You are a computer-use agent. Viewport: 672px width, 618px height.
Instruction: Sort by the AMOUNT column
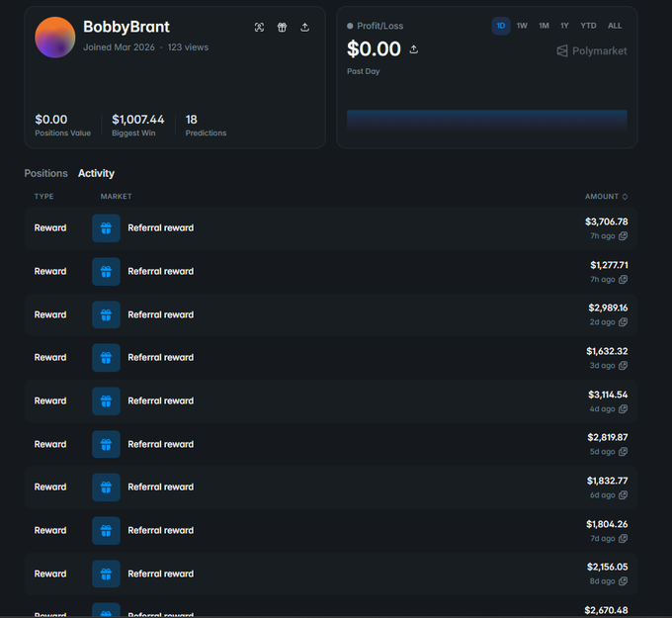607,197
